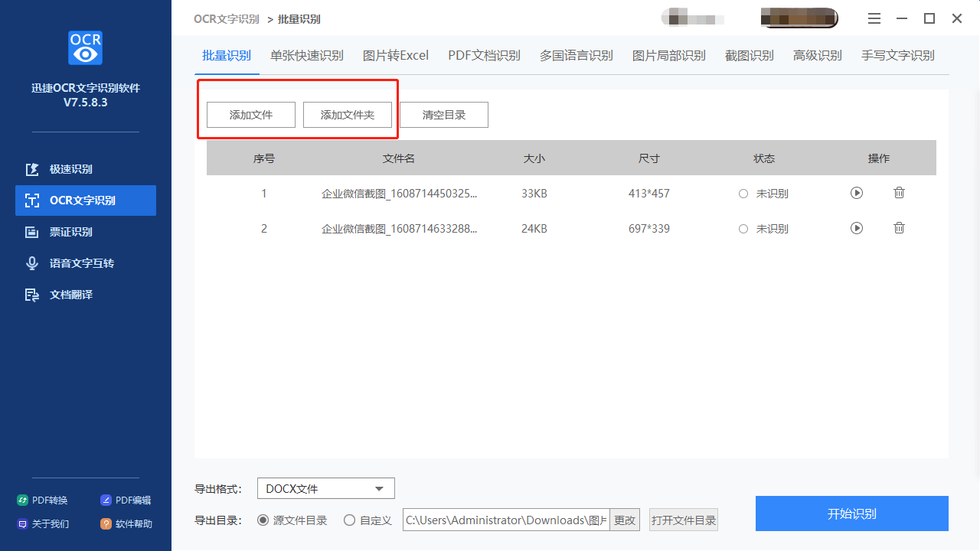Image resolution: width=980 pixels, height=551 pixels.
Task: Delete file 企业微信截图_1608714450325
Action: (x=900, y=193)
